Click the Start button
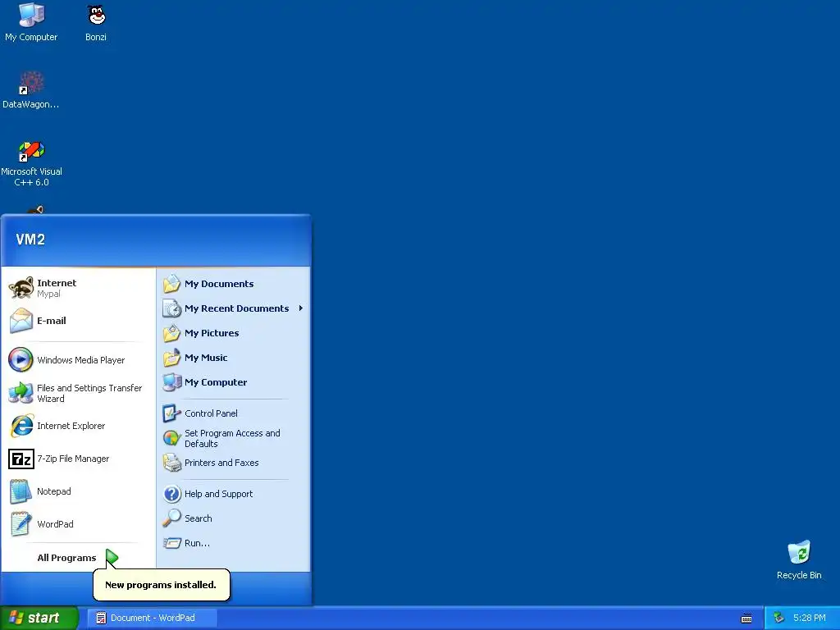 pos(39,619)
